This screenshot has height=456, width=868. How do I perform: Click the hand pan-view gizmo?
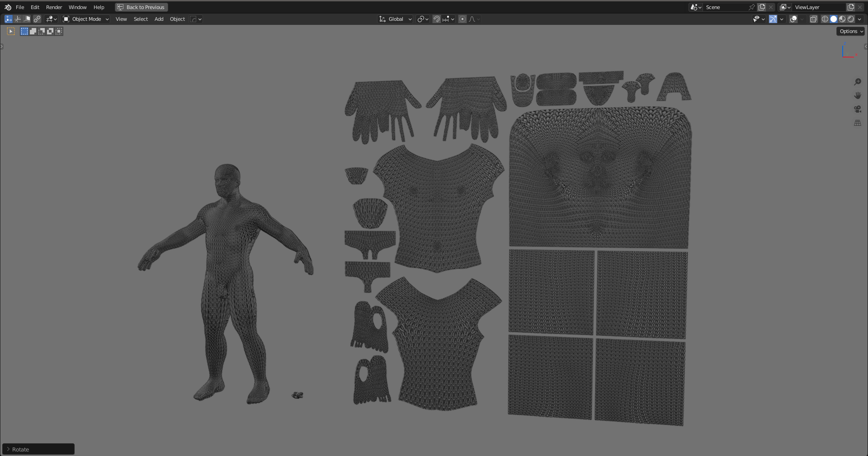coord(858,95)
